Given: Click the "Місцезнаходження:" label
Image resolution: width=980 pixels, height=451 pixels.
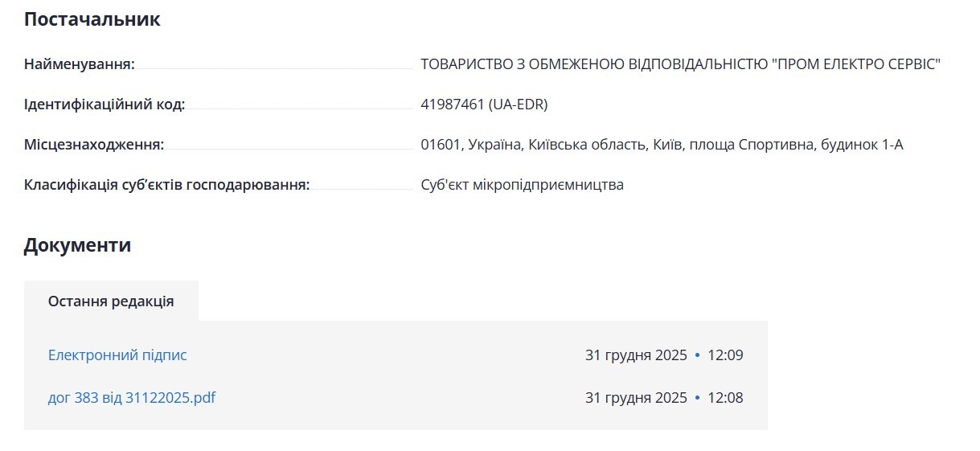Looking at the screenshot, I should 94,145.
